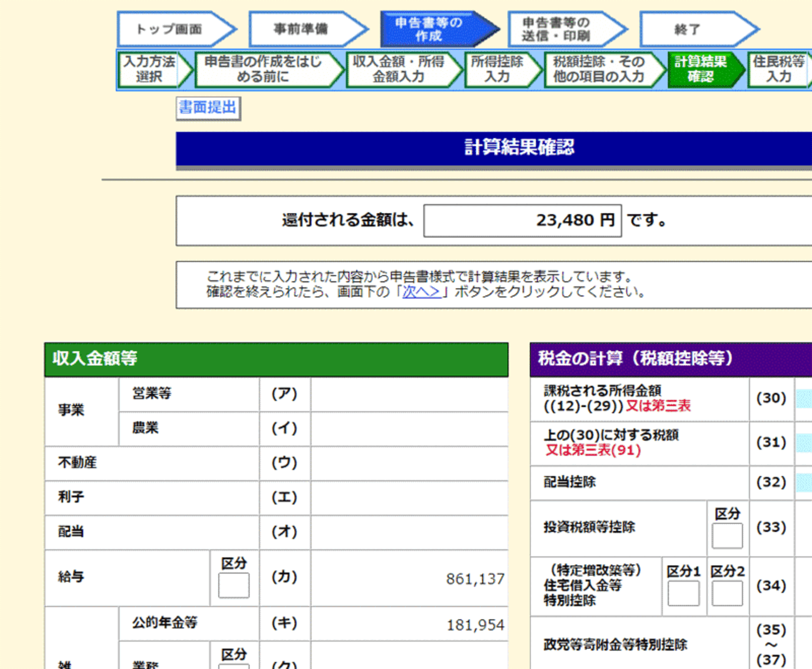812x669 pixels.
Task: Click 区分 box beside 投資税額等控除
Action: pos(727,535)
